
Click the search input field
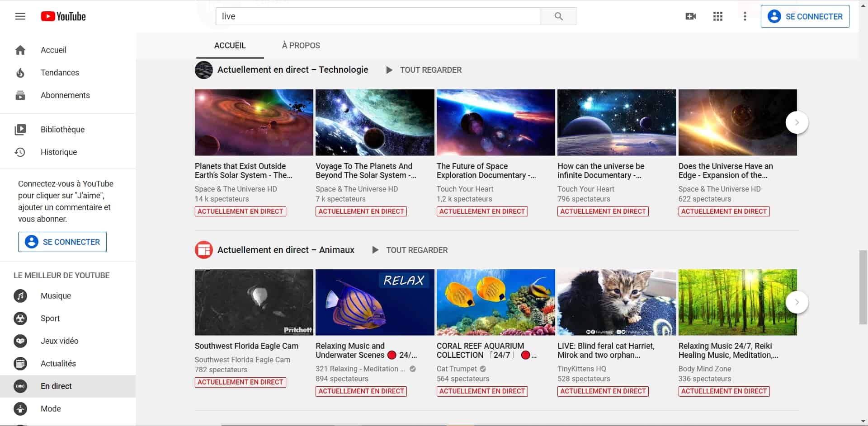coord(378,17)
